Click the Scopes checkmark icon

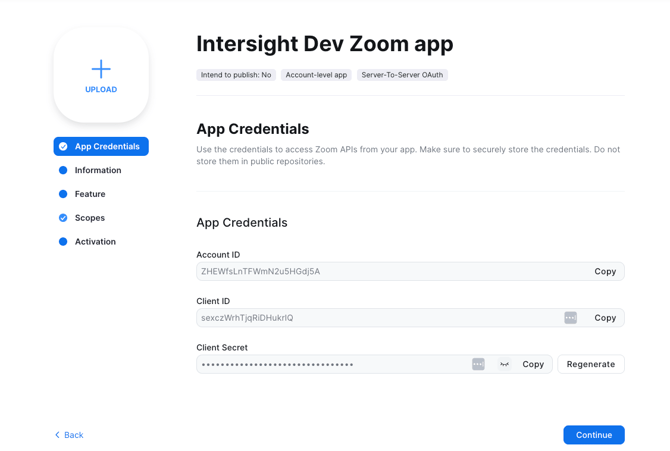(63, 218)
